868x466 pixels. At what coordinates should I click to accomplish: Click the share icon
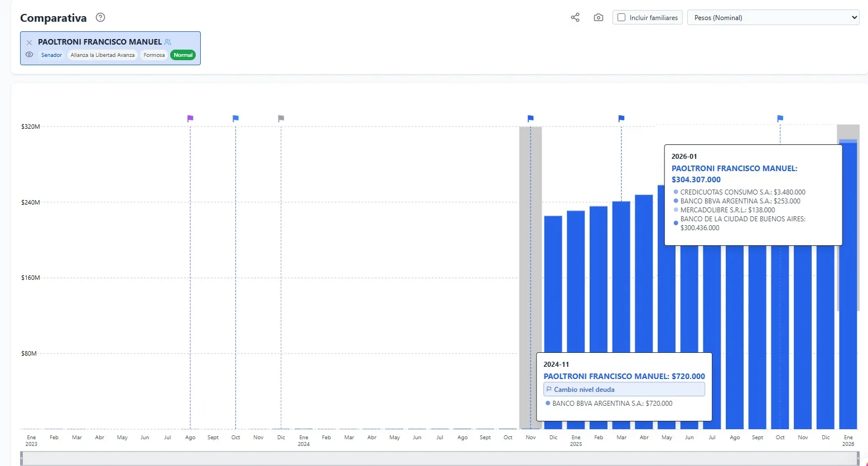575,18
